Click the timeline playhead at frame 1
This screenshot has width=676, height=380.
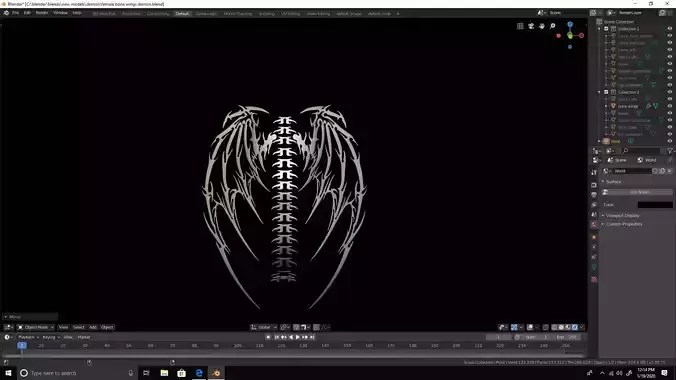click(x=22, y=346)
